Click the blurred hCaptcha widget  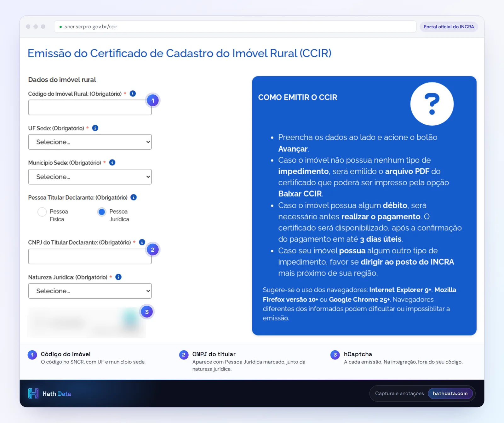pyautogui.click(x=87, y=322)
